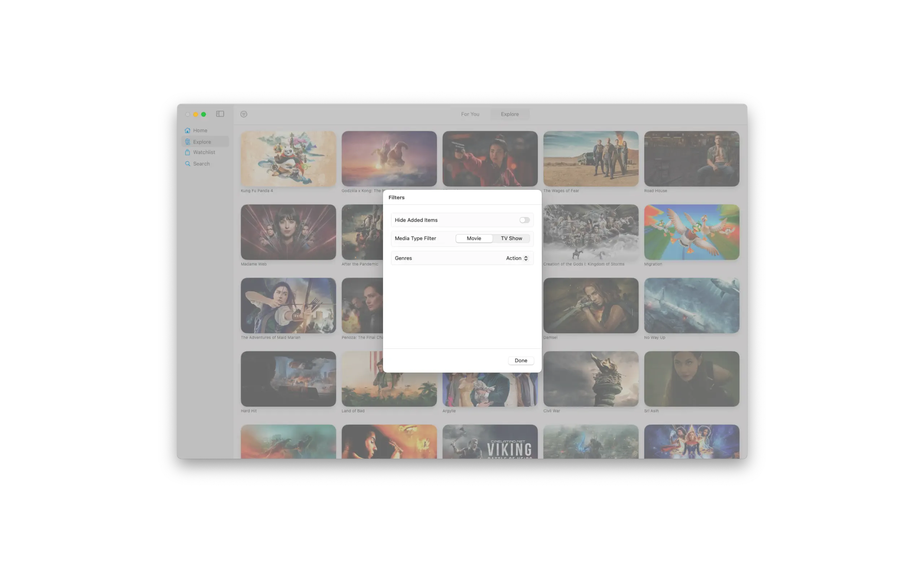Click the Search magnifier icon

pos(187,164)
